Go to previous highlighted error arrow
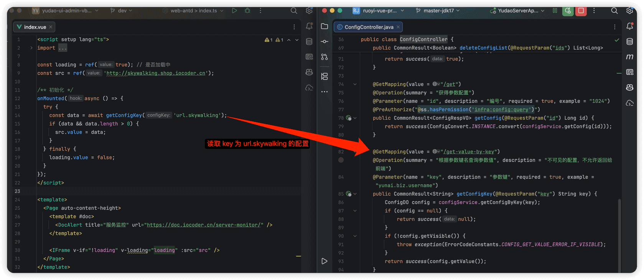The height and width of the screenshot is (280, 644). [x=289, y=40]
